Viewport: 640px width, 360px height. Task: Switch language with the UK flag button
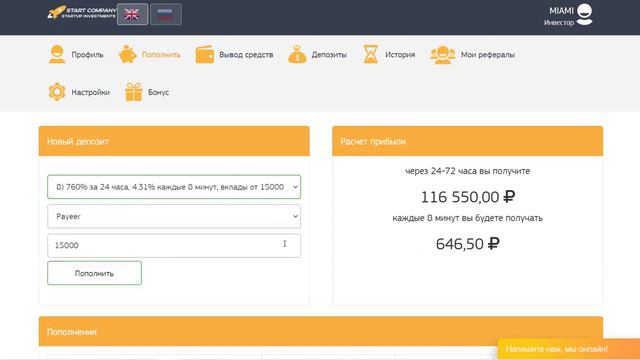tap(132, 14)
